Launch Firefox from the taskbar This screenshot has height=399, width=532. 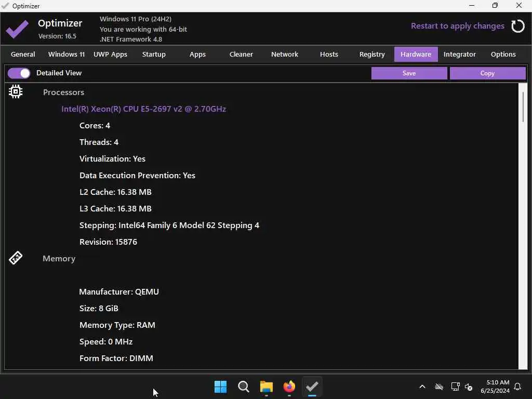pos(289,387)
